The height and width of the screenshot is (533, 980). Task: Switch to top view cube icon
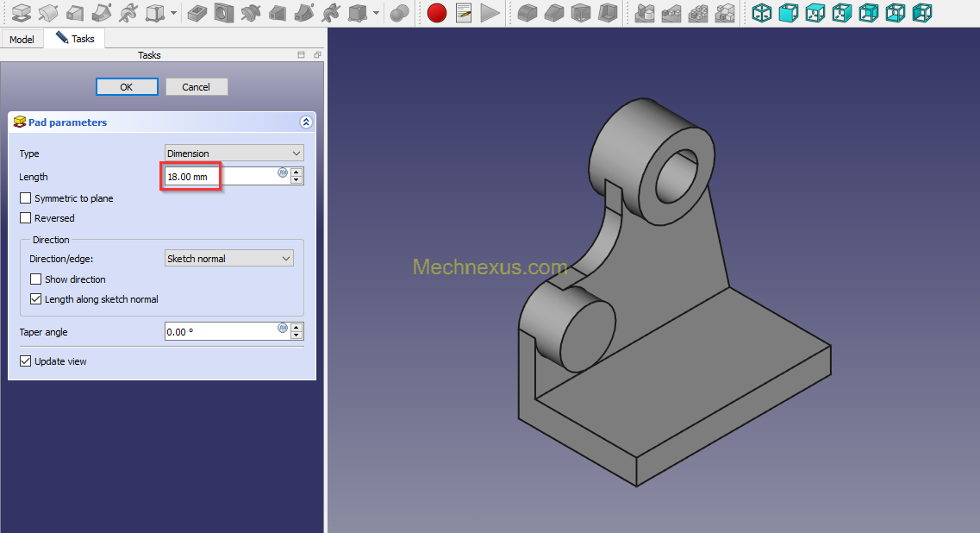click(815, 13)
